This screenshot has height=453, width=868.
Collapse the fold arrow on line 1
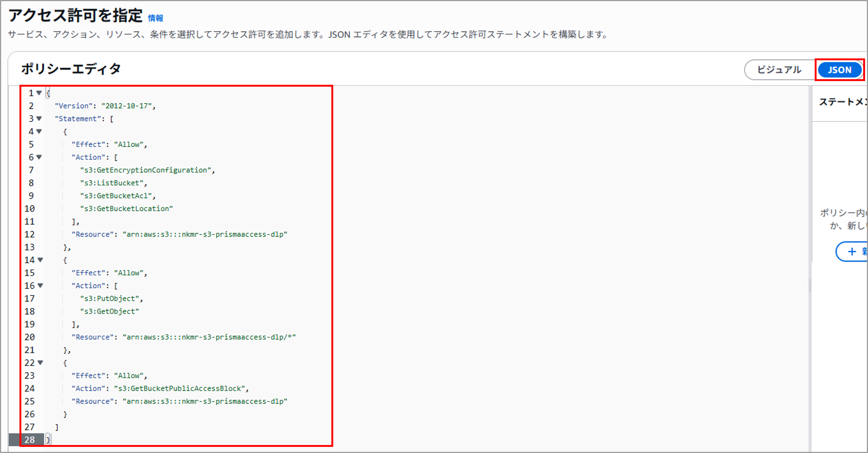click(39, 93)
